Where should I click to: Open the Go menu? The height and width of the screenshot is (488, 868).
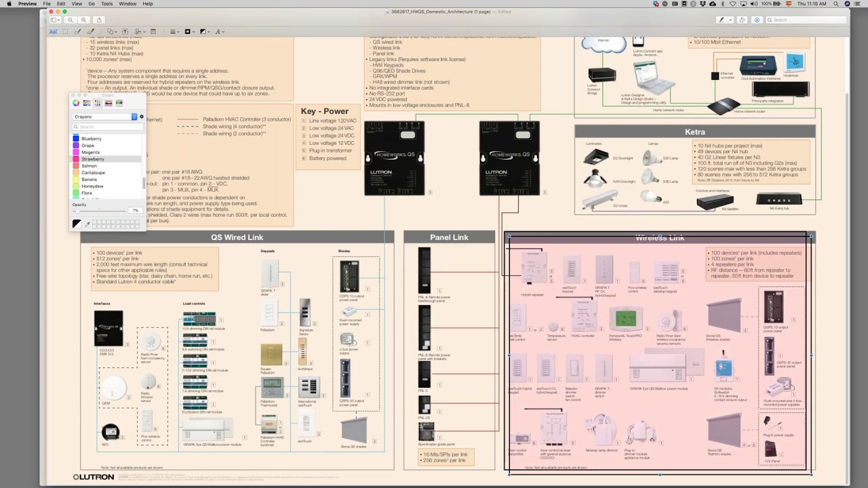[x=92, y=3]
